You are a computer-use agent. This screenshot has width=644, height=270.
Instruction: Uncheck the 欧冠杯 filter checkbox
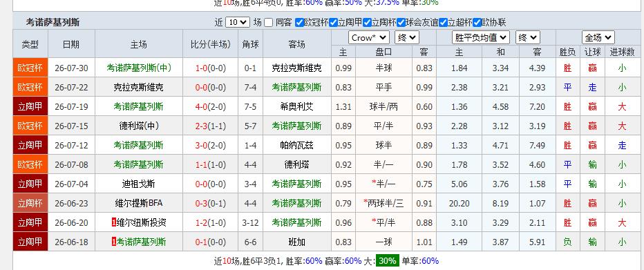299,23
